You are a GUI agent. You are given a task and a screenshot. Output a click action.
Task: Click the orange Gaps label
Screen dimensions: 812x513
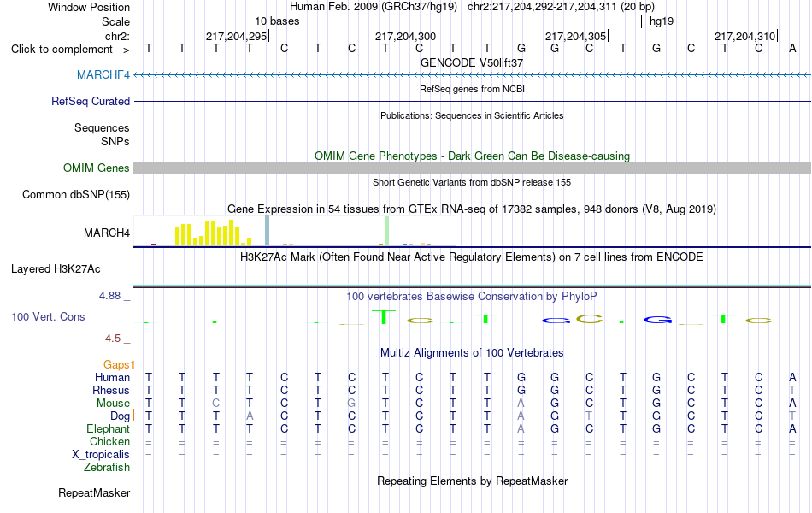pos(116,365)
